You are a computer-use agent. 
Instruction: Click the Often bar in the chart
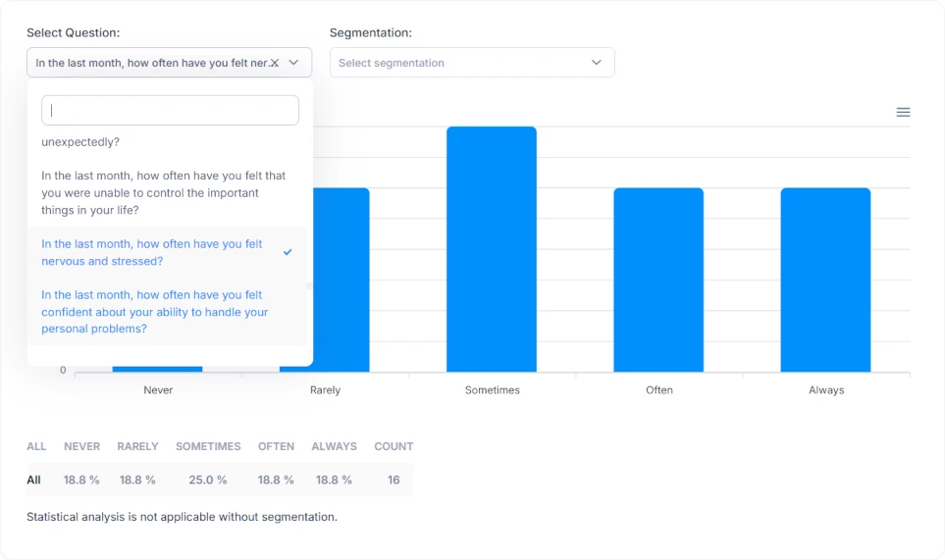658,280
